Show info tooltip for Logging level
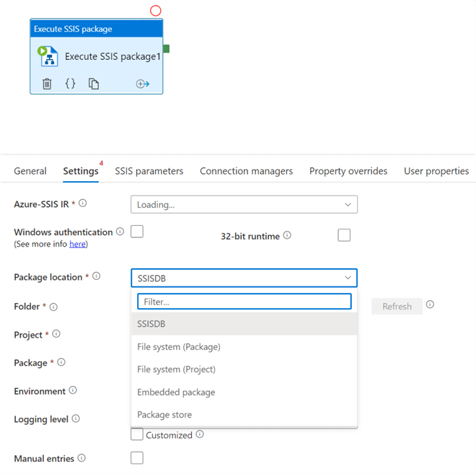This screenshot has width=476, height=474. pos(76,418)
